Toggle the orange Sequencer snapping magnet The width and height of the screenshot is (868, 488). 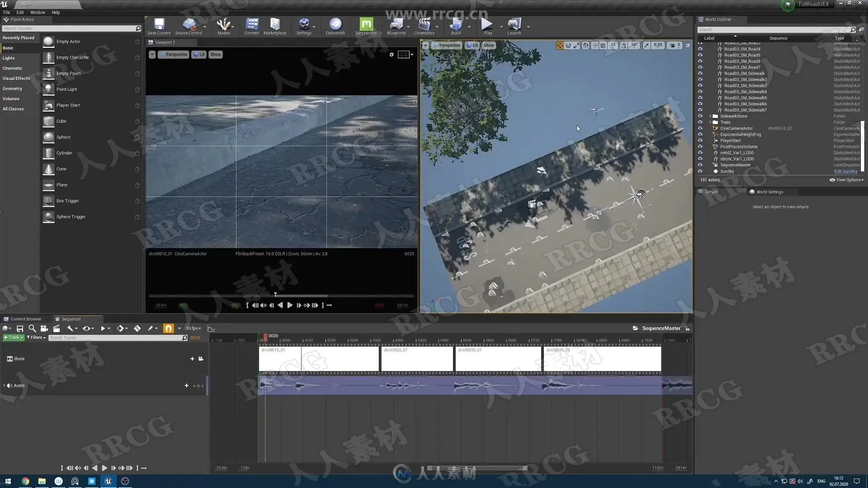(x=168, y=328)
